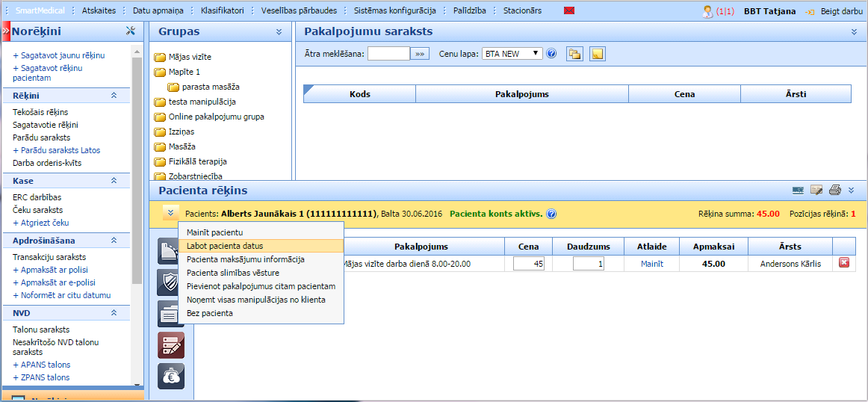Viewport: 868px width, 402px height.
Task: Collapse the Grupas panel
Action: point(279,32)
